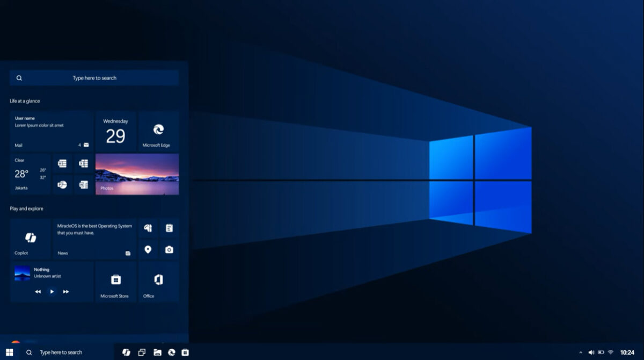Open Mail with 4 unread messages

[x=51, y=145]
